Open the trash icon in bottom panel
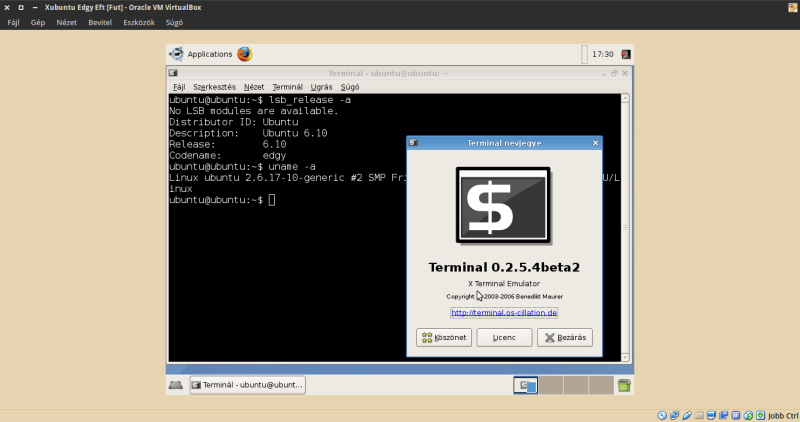The width and height of the screenshot is (800, 422). [624, 385]
